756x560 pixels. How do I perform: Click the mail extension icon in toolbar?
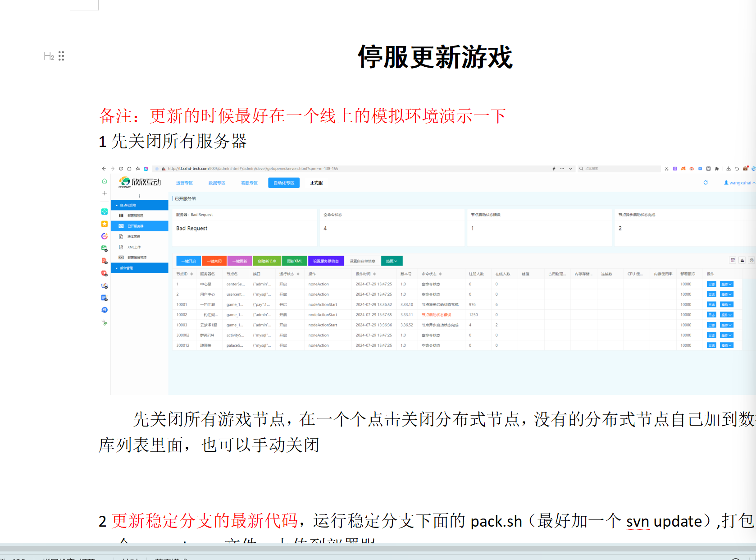point(700,169)
